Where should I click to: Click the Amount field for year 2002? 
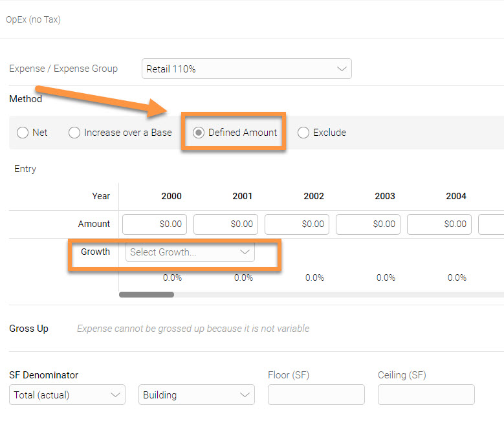pyautogui.click(x=296, y=224)
